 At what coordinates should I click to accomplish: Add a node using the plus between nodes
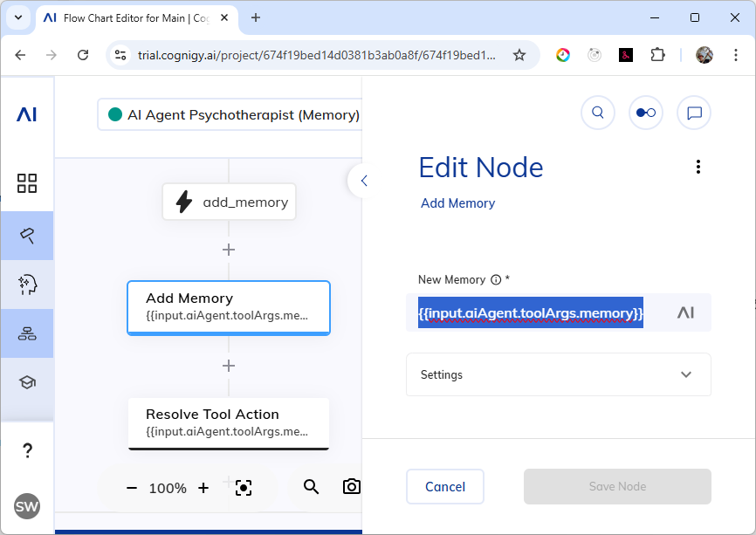tap(228, 366)
